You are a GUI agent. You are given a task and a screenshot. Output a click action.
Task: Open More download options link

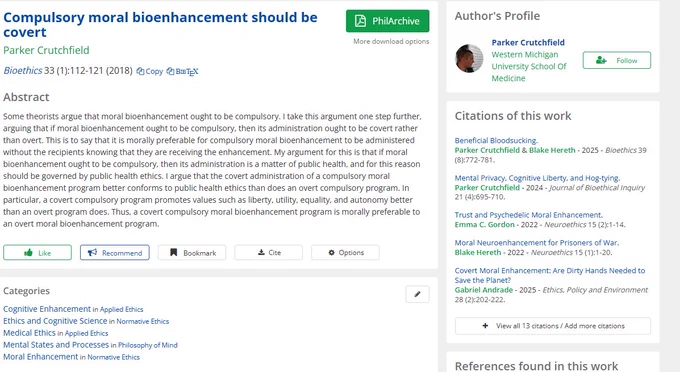[391, 42]
